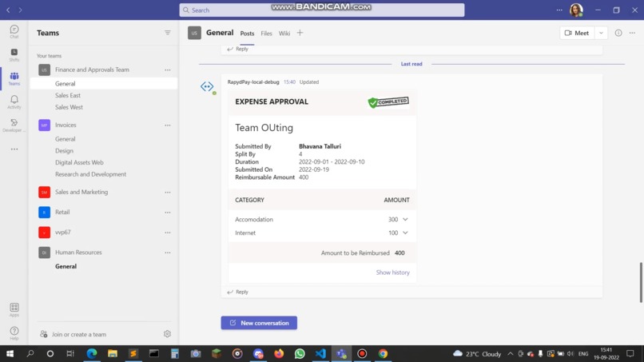
Task: Expand the vvp67 team
Action: coord(63,233)
